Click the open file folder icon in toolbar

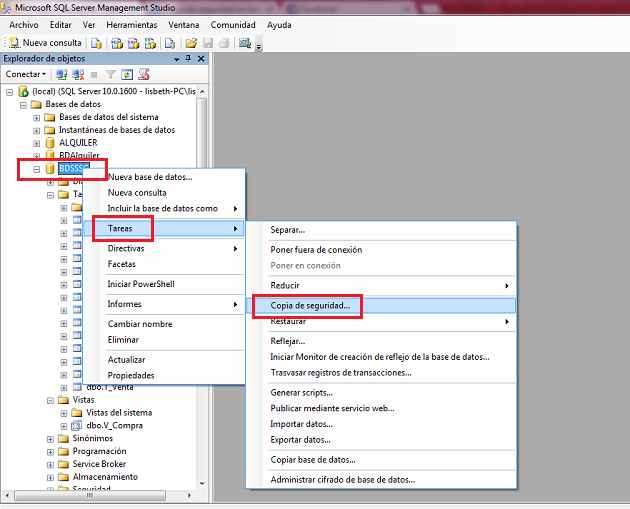[191, 43]
